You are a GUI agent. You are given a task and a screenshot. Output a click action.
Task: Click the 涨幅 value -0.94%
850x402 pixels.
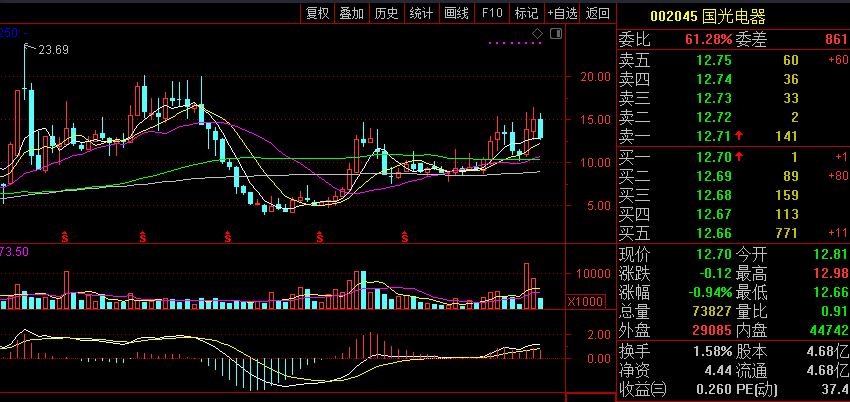coord(710,293)
